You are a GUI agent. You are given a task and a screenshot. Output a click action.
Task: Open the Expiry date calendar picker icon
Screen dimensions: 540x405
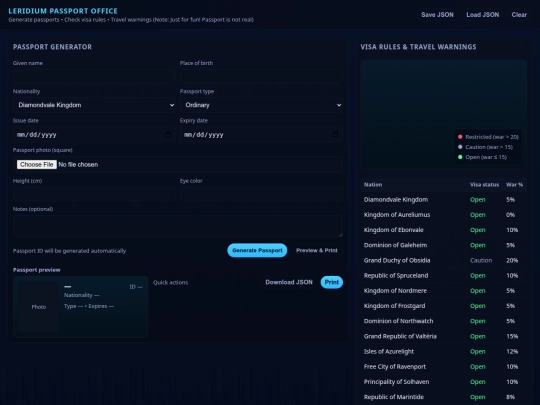pos(335,134)
